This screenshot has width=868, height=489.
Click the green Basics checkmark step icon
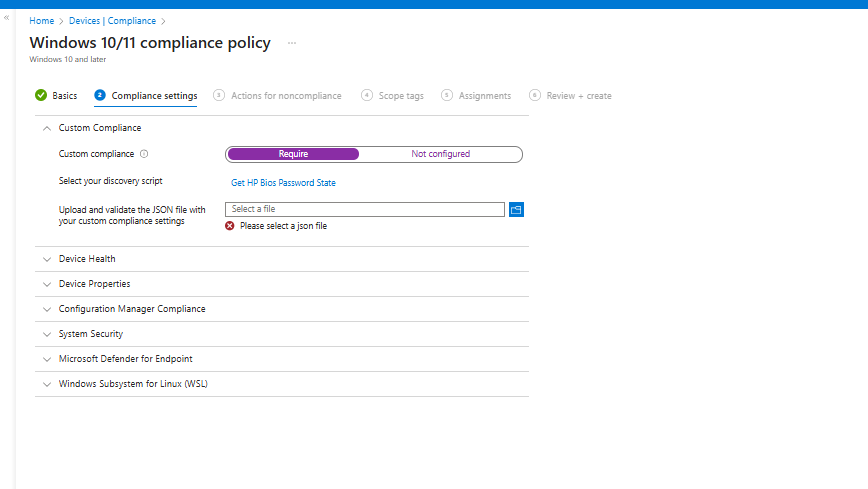coord(41,96)
